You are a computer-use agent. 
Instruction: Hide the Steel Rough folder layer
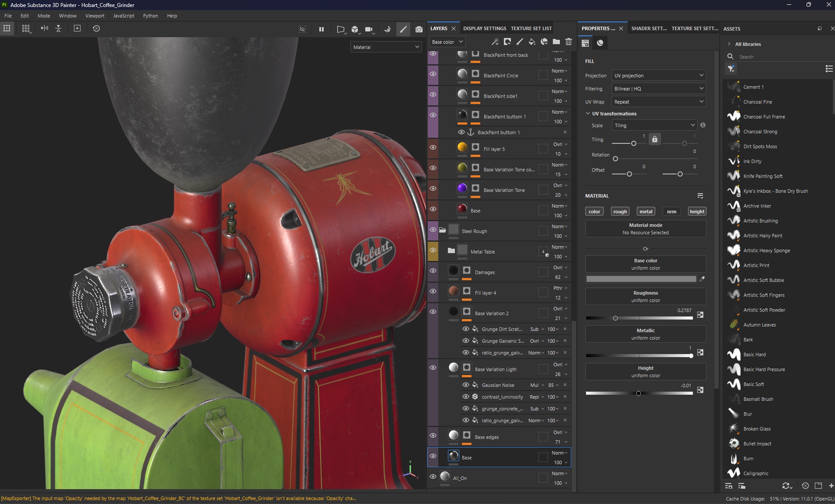click(433, 229)
